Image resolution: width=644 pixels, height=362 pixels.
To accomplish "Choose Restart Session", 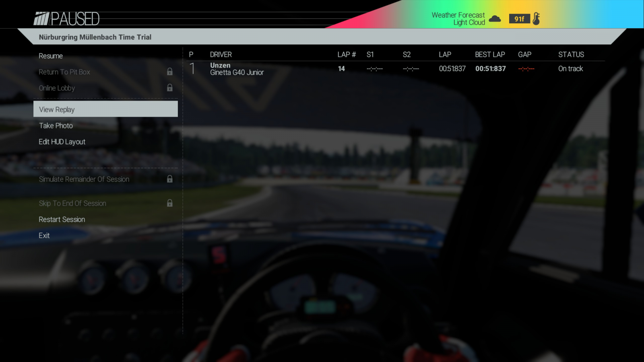I will coord(62,219).
